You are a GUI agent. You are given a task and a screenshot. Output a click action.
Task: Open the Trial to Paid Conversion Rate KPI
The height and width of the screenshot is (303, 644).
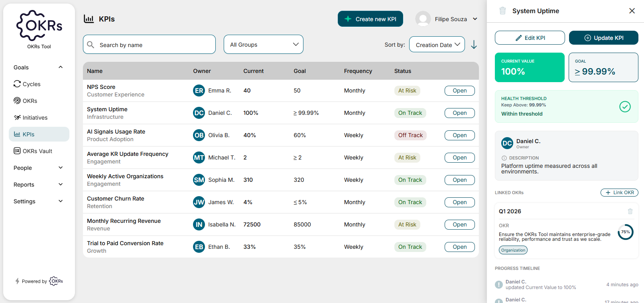point(459,247)
